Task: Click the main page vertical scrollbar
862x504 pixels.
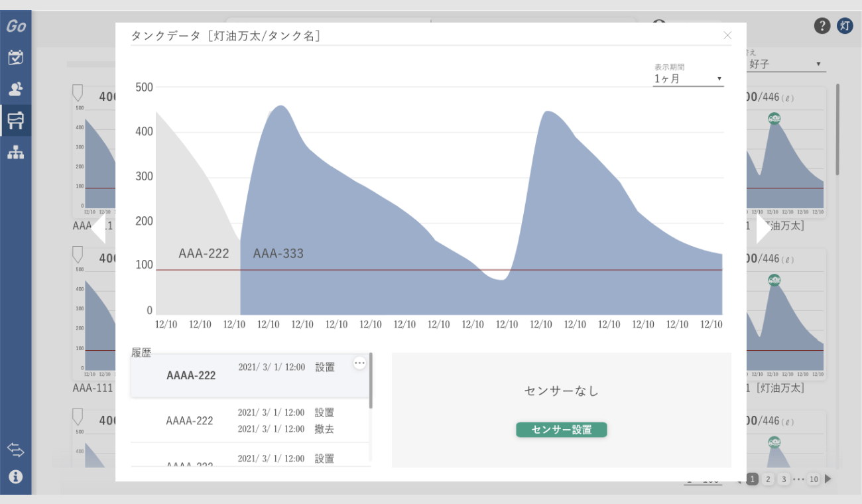Action: click(x=837, y=129)
